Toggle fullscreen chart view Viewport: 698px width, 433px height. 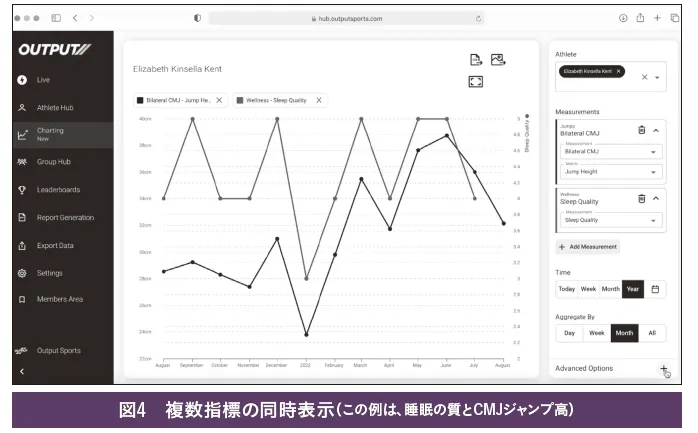[x=476, y=81]
